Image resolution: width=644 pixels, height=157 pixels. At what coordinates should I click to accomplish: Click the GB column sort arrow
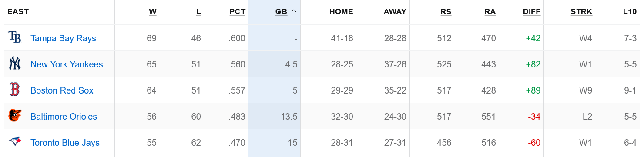[294, 12]
